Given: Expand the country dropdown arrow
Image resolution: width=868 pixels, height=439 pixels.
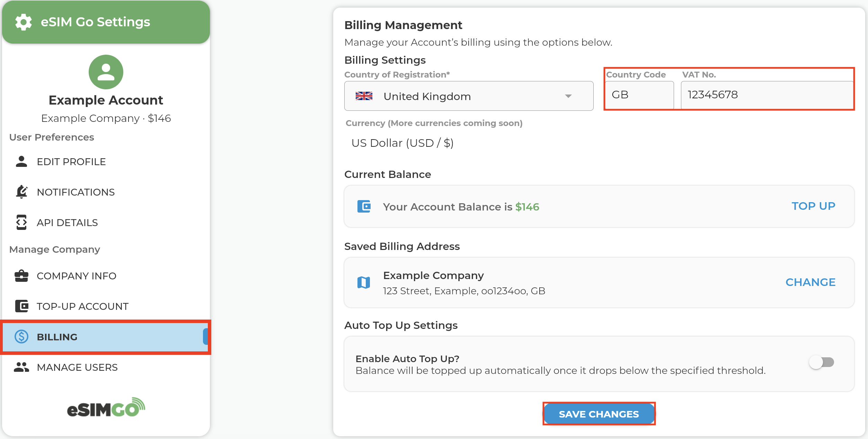Looking at the screenshot, I should click(x=568, y=96).
